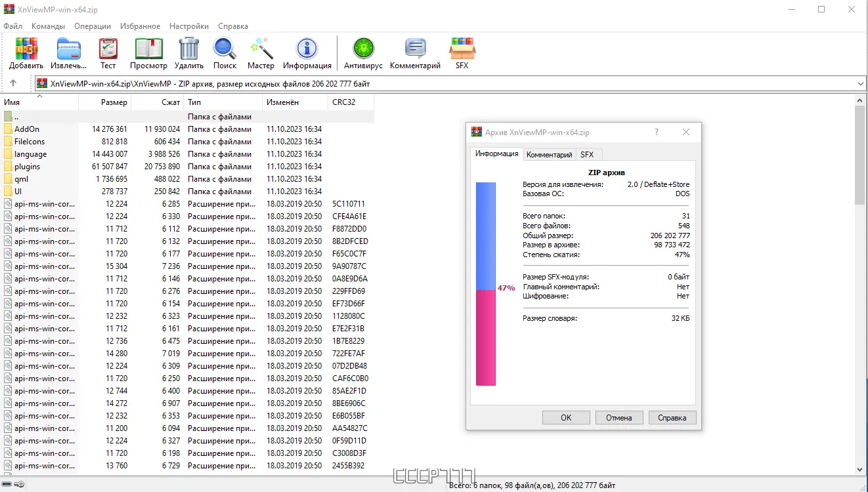Select file with CRC32 F8872DD0
Viewport: 868px width, 492px height.
(188, 229)
